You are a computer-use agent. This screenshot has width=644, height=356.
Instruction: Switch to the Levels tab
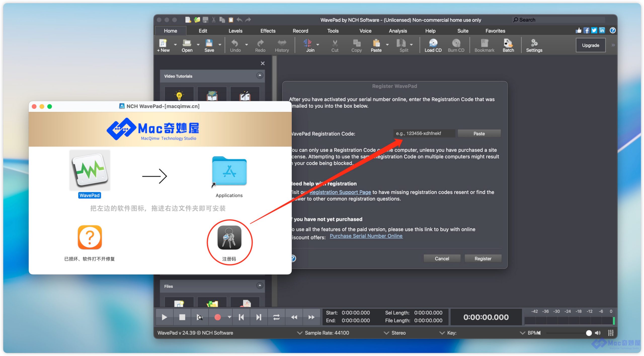point(235,31)
